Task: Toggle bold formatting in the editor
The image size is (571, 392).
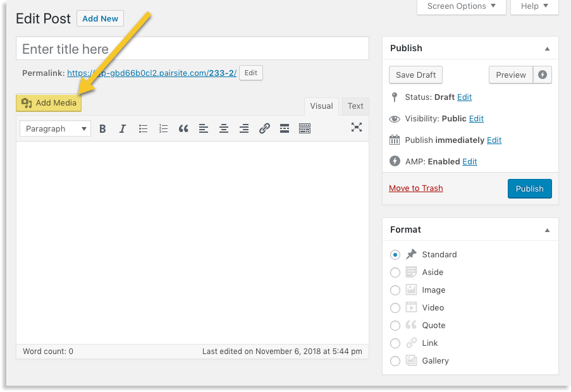Action: pyautogui.click(x=102, y=128)
